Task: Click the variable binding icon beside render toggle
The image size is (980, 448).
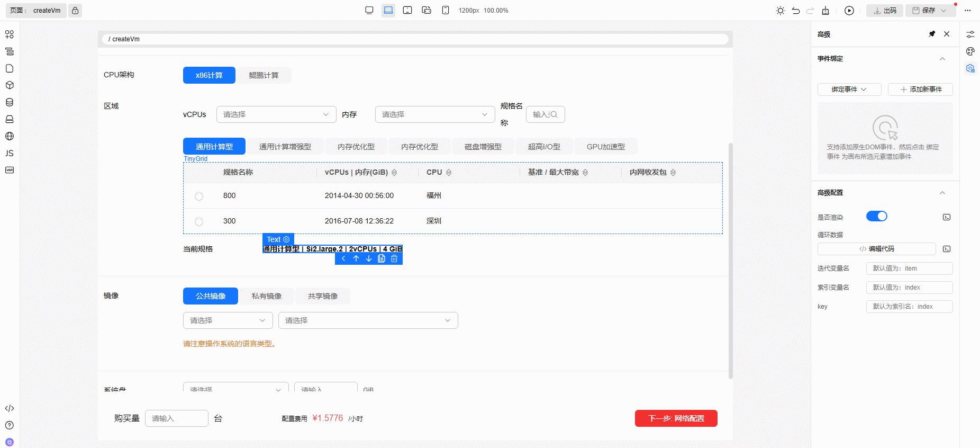Action: pos(947,217)
